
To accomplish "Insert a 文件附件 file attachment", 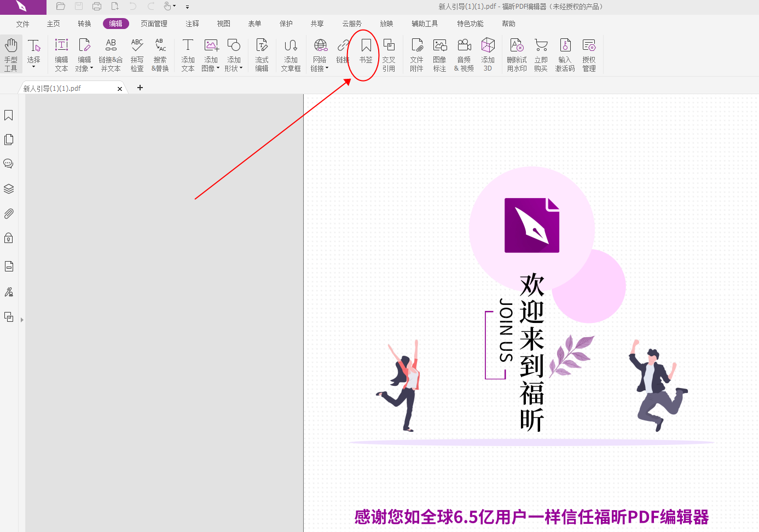I will click(x=416, y=54).
